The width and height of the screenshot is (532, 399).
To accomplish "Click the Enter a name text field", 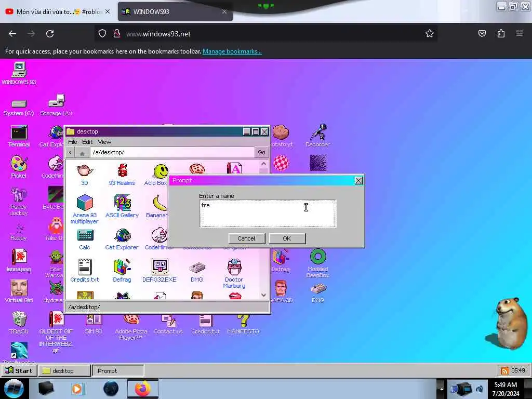I will 268,214.
